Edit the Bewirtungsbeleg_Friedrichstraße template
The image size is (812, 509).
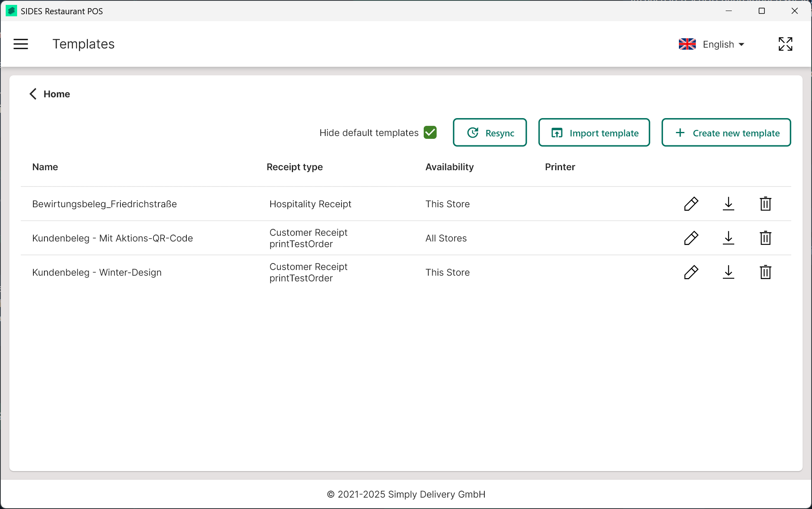691,204
